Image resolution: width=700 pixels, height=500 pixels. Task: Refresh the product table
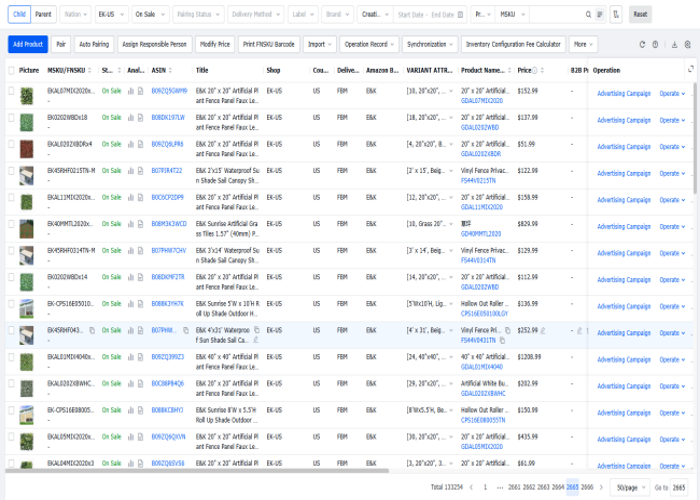[642, 45]
